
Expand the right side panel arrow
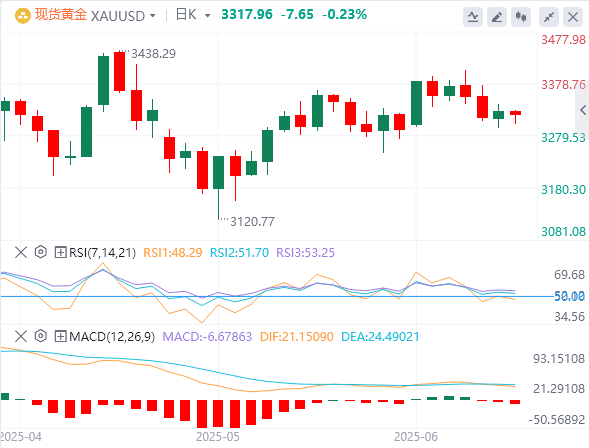pos(583,110)
